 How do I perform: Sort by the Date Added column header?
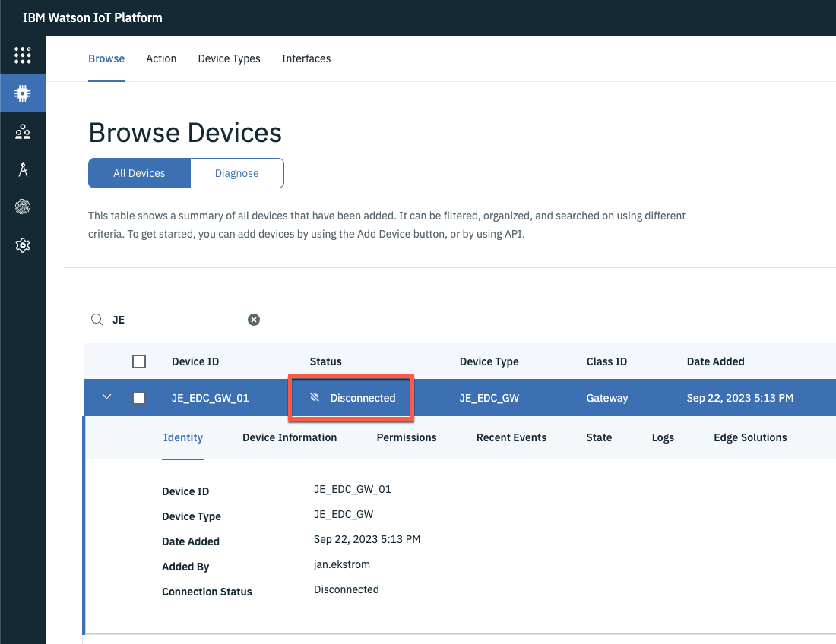click(x=715, y=361)
